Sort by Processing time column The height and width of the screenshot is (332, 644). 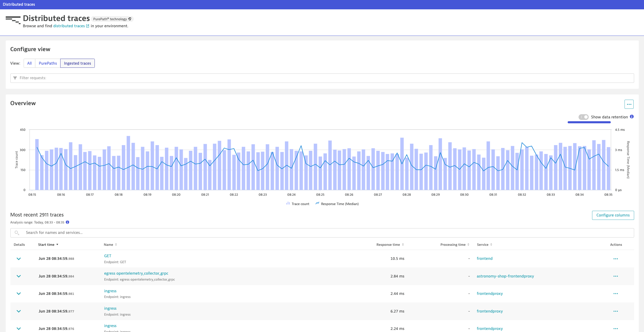[x=455, y=245]
